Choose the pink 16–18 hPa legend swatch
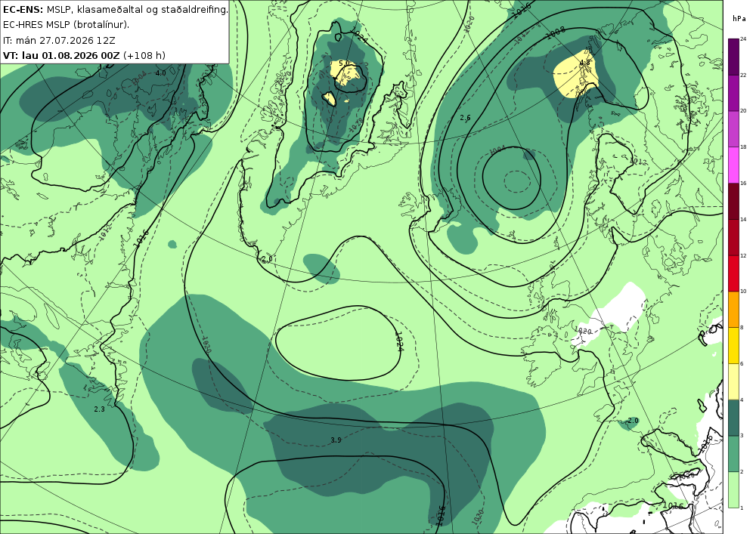Screen dimensions: 756x534 [734, 165]
